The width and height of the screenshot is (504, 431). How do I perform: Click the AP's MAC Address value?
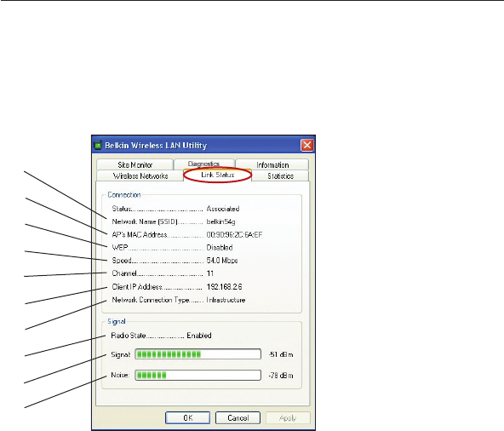[x=234, y=235]
